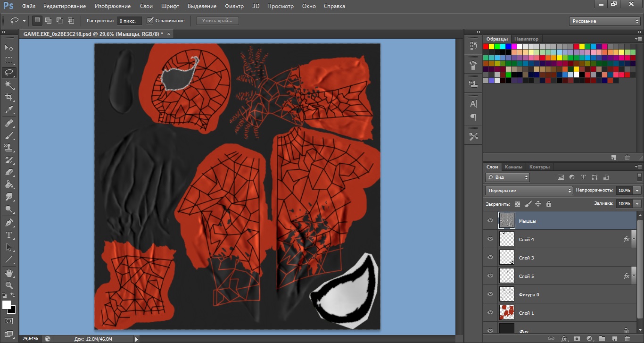Hide the Слой 5 layer
The height and width of the screenshot is (343, 644).
[490, 276]
